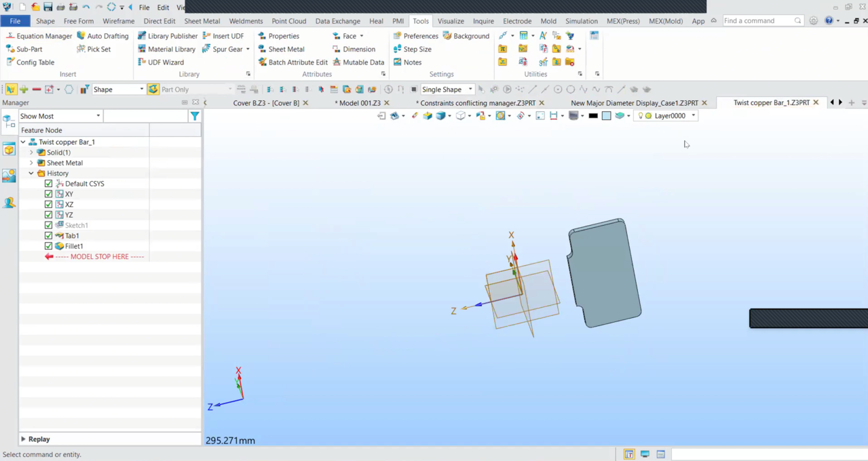The width and height of the screenshot is (868, 461).
Task: Open the Layer0000 layer dropdown
Action: [x=693, y=116]
